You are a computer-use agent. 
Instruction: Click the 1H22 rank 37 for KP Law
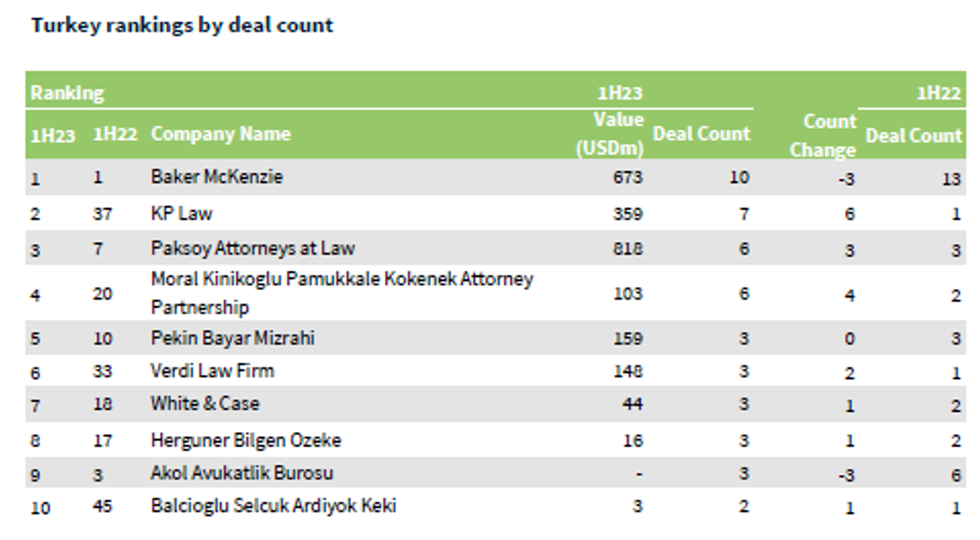(102, 214)
